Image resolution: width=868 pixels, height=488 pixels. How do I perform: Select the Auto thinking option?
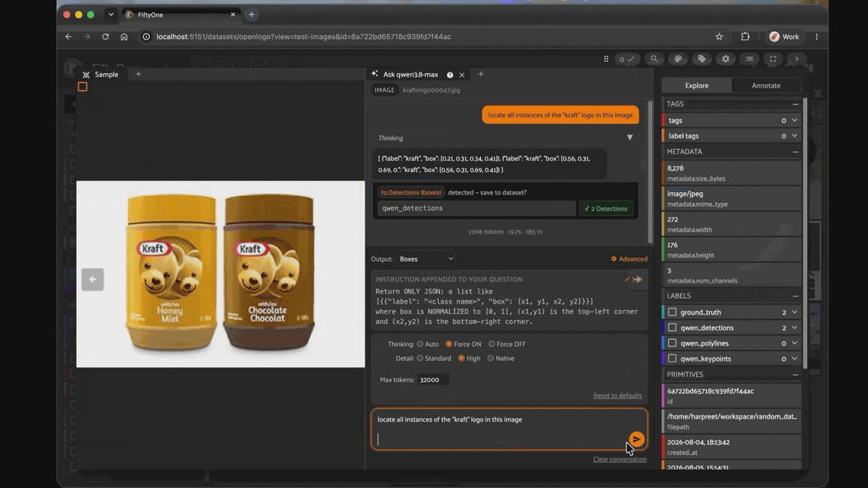(420, 344)
